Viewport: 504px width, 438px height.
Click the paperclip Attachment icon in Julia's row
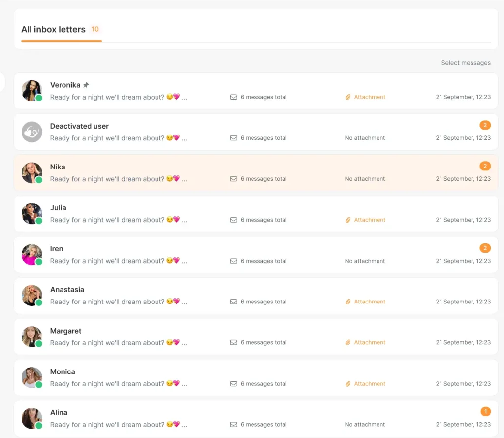click(x=348, y=220)
